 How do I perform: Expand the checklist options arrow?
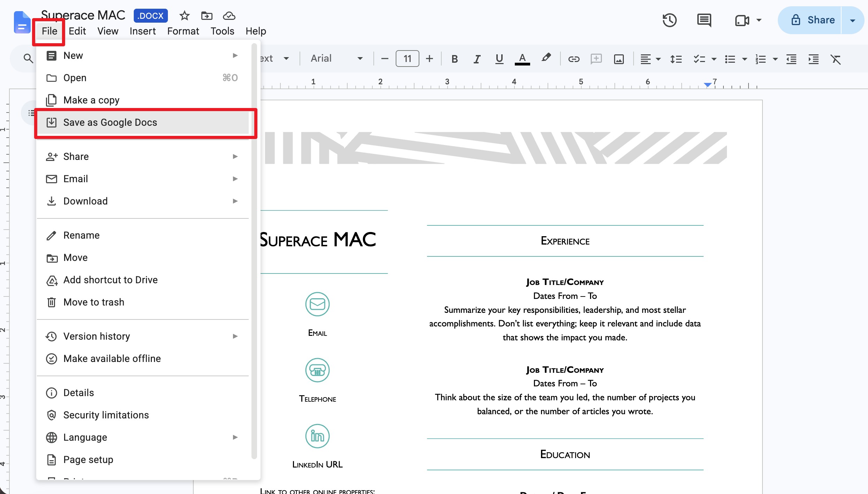tap(714, 59)
